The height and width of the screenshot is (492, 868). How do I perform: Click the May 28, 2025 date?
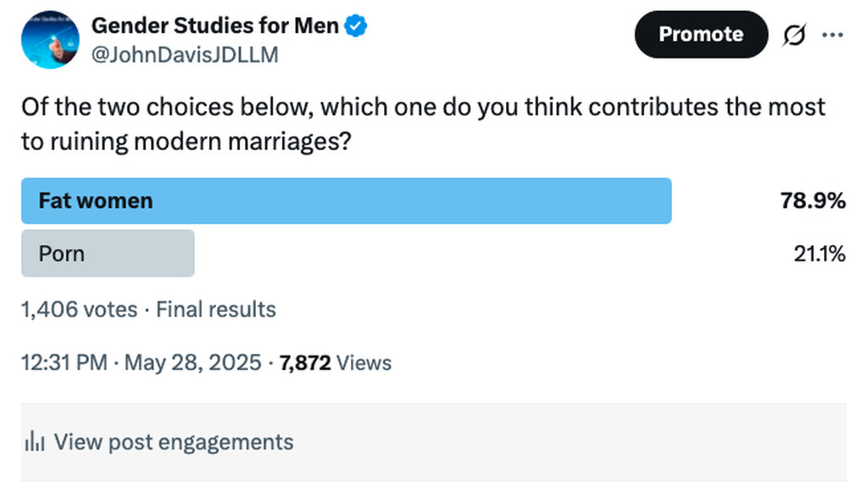pyautogui.click(x=192, y=363)
